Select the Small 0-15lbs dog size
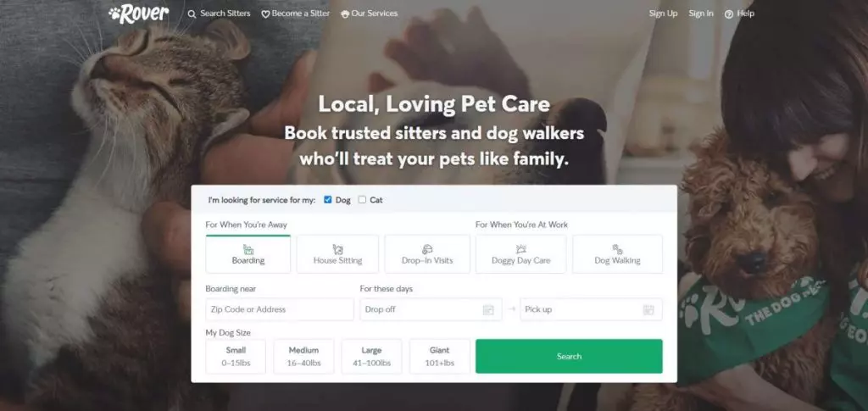The image size is (868, 411). point(236,356)
